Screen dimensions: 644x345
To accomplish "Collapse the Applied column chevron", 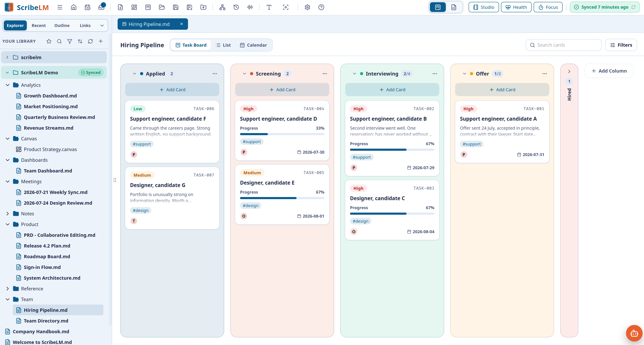I will pos(135,74).
